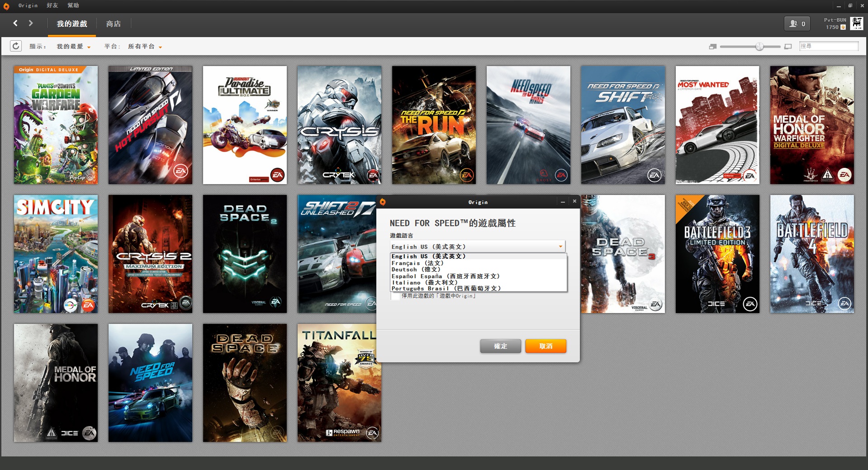The image size is (868, 470).
Task: Close the game properties dialog
Action: coord(574,202)
